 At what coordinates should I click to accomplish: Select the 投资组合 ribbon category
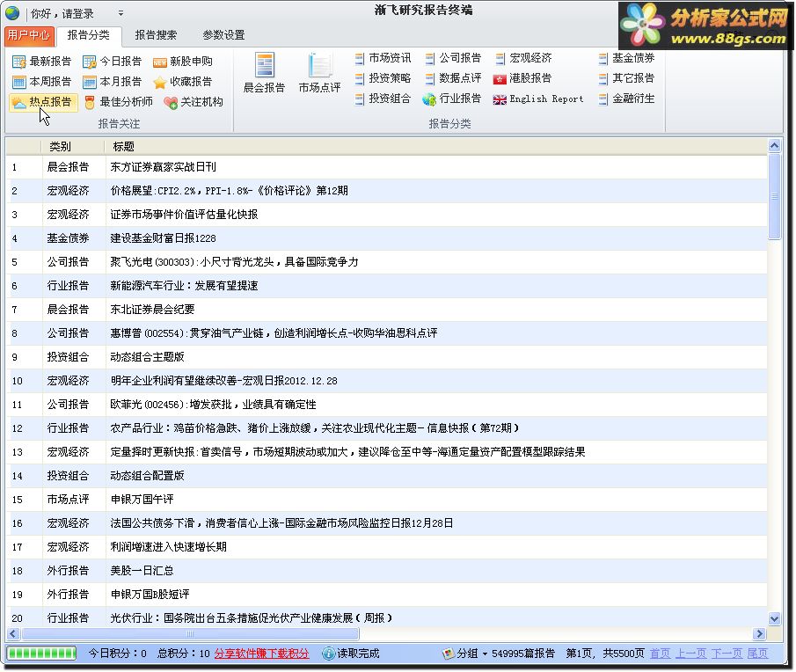point(383,99)
